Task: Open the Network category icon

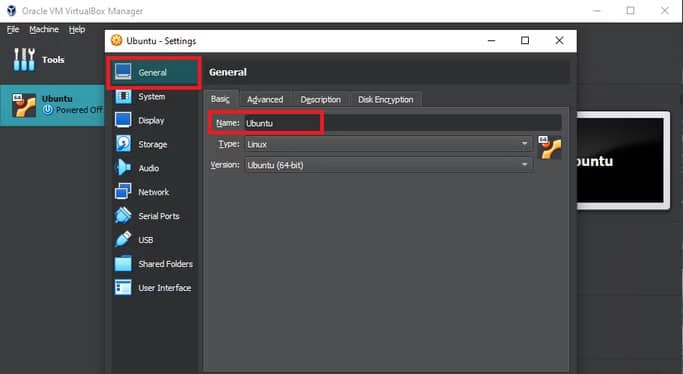Action: [123, 192]
